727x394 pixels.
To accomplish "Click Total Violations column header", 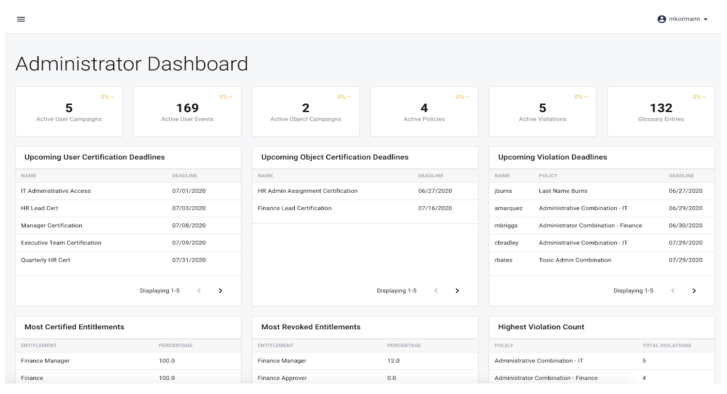I will coord(667,345).
